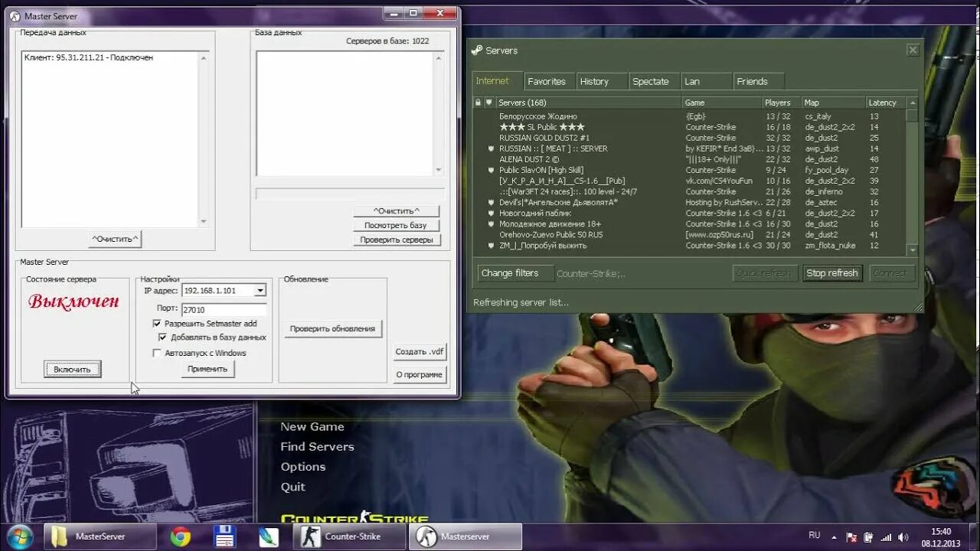Switch to the Friends tab
The height and width of the screenshot is (551, 980).
tap(758, 81)
